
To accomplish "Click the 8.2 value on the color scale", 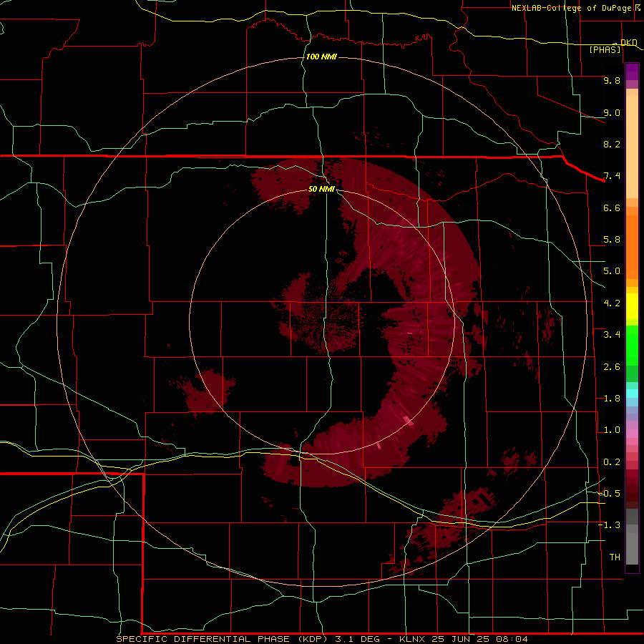I will (x=612, y=144).
